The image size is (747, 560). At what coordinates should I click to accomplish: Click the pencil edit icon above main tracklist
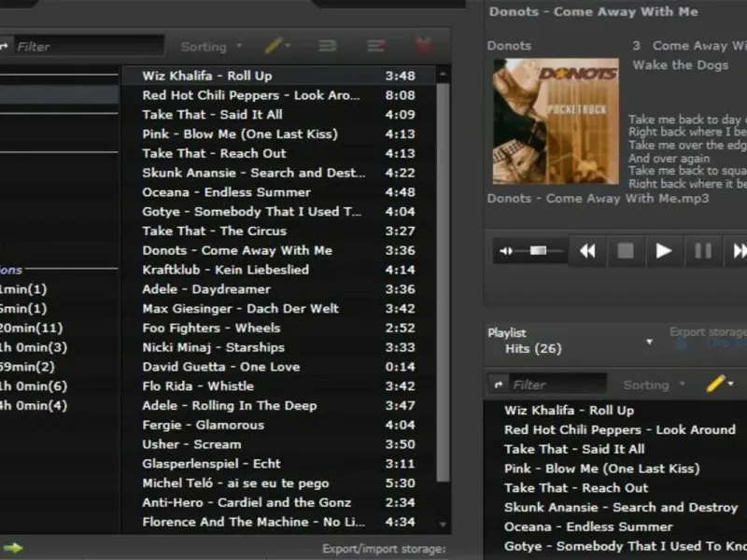click(274, 46)
